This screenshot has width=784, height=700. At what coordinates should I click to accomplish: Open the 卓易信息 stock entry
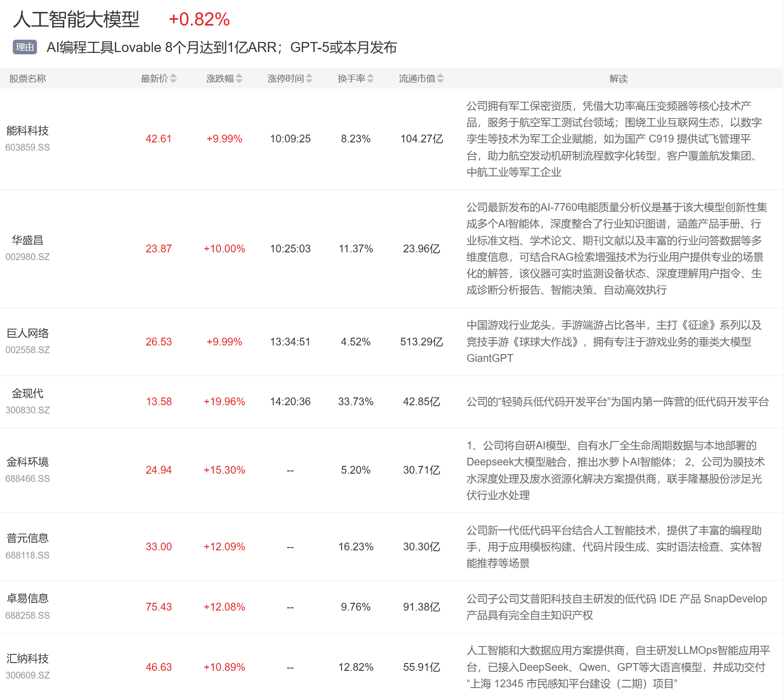pos(27,599)
